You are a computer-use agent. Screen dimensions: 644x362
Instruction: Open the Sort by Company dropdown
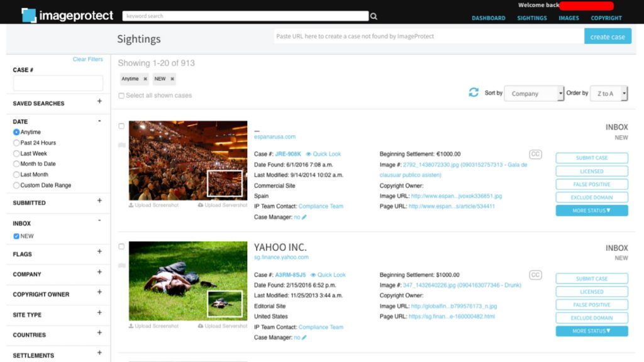click(x=534, y=94)
